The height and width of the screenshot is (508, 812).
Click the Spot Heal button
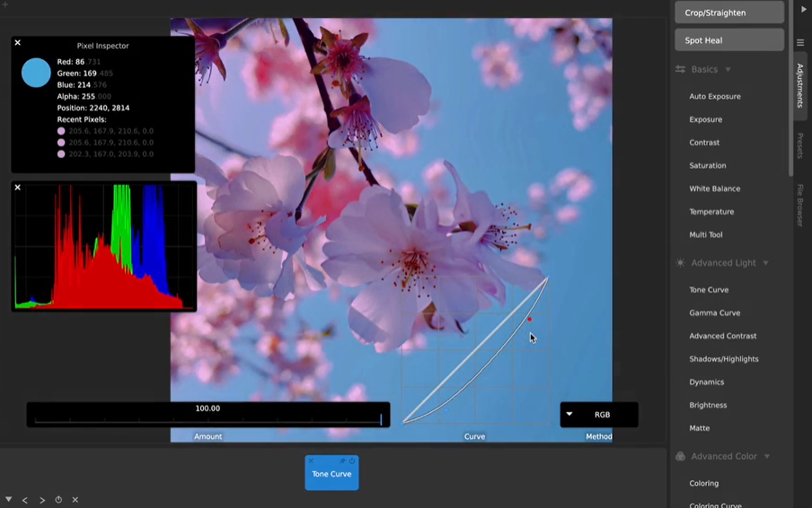pos(728,40)
